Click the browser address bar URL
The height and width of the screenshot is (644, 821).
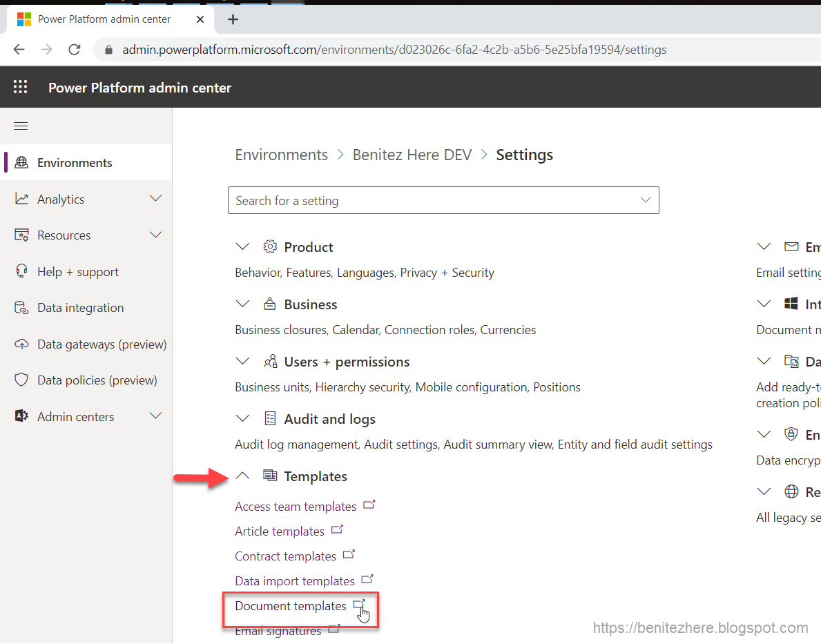coord(394,50)
